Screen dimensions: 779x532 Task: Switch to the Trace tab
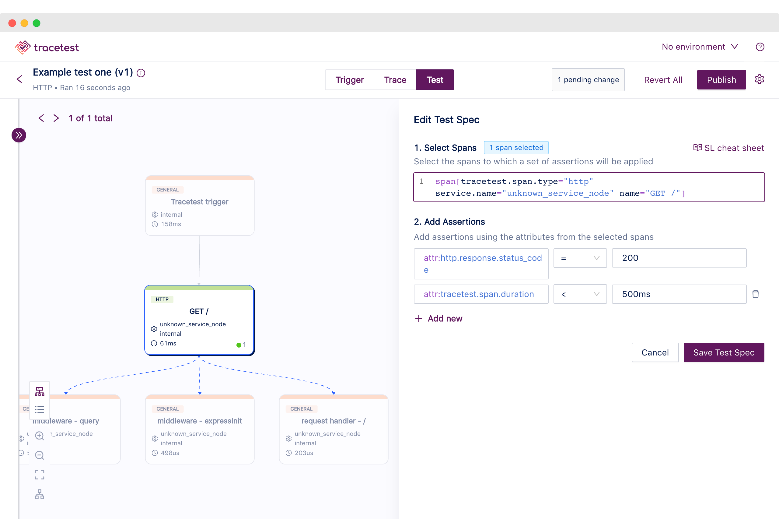coord(395,80)
